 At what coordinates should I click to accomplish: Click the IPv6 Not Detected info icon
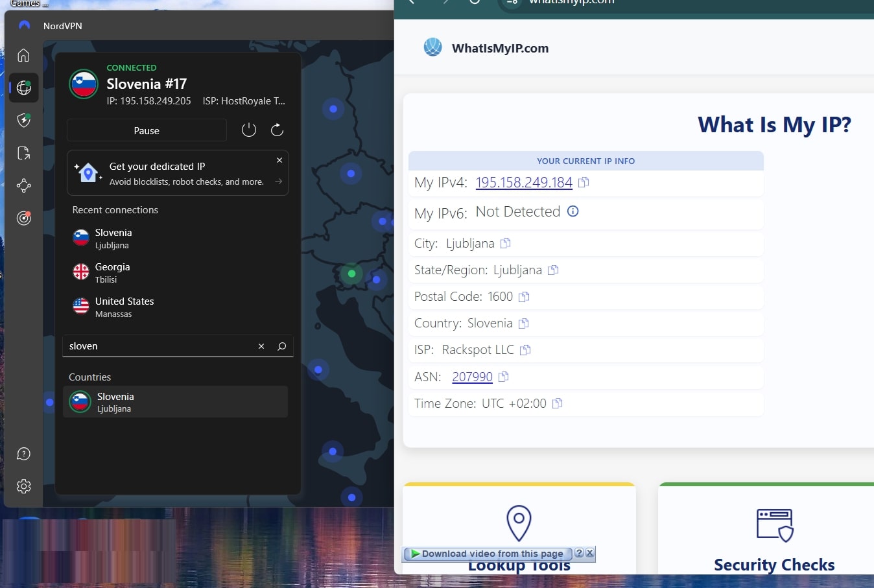click(x=573, y=211)
